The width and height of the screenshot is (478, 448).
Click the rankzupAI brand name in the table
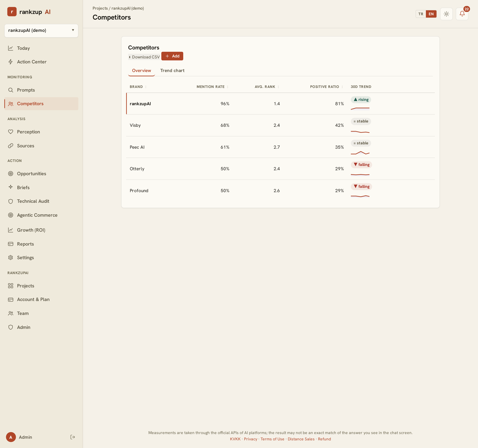click(x=140, y=104)
